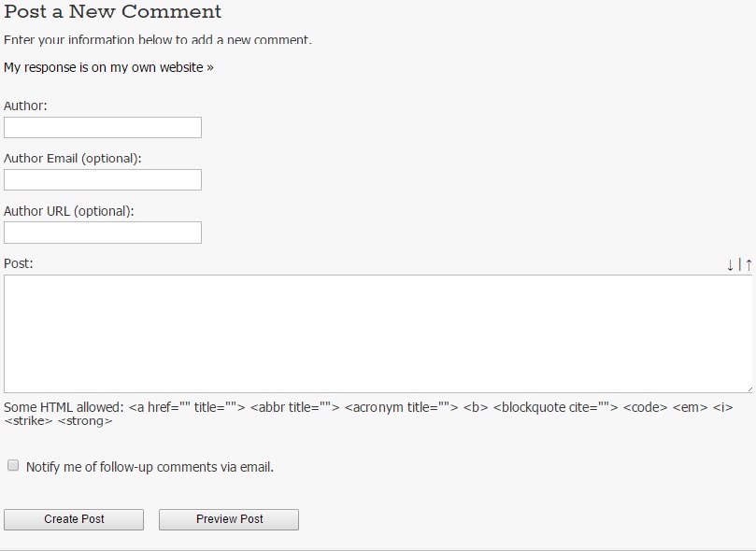Click the "Author Email (optional):" label
756x551 pixels.
point(73,159)
